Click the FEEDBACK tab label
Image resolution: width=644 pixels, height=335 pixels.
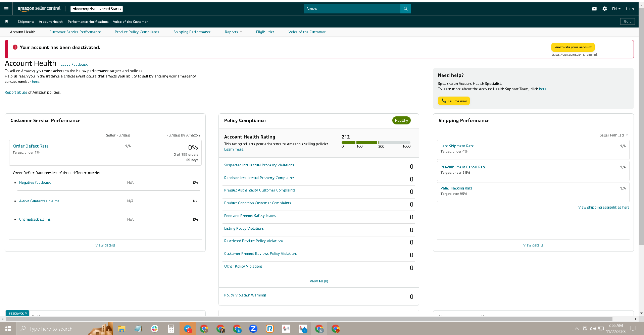(x=16, y=314)
